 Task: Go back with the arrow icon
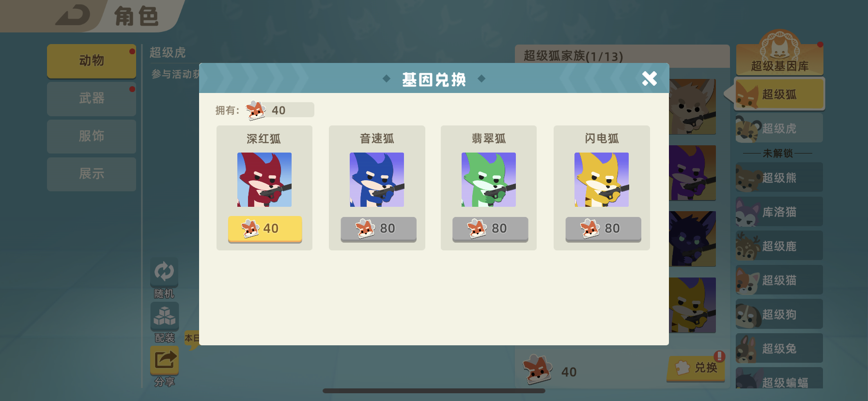[x=73, y=15]
